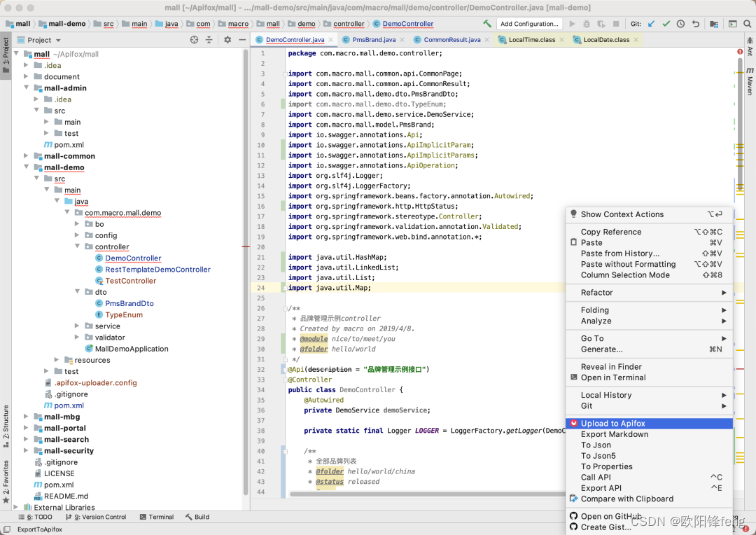The height and width of the screenshot is (535, 756).
Task: Select Compare with Clipboard
Action: pos(649,499)
